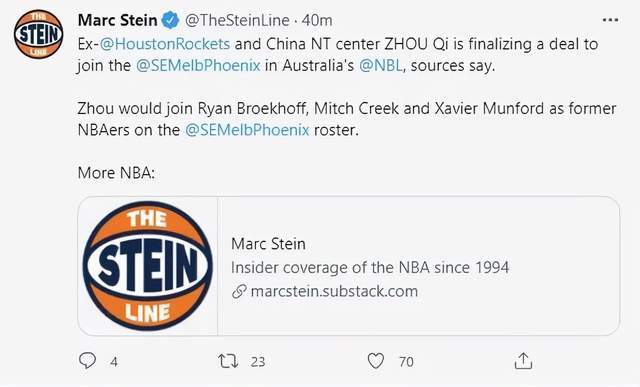Click the reply speech bubble icon
Viewport: 640px width, 387px height.
[87, 361]
